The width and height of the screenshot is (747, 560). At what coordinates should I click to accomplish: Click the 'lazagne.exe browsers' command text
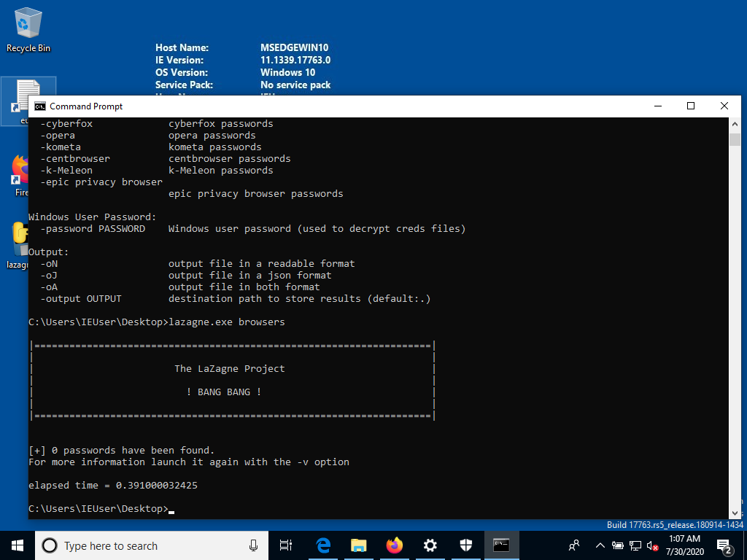(x=227, y=322)
